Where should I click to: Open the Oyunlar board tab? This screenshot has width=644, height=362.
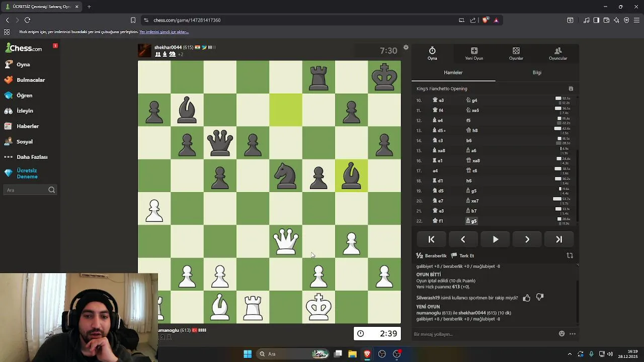(x=516, y=54)
